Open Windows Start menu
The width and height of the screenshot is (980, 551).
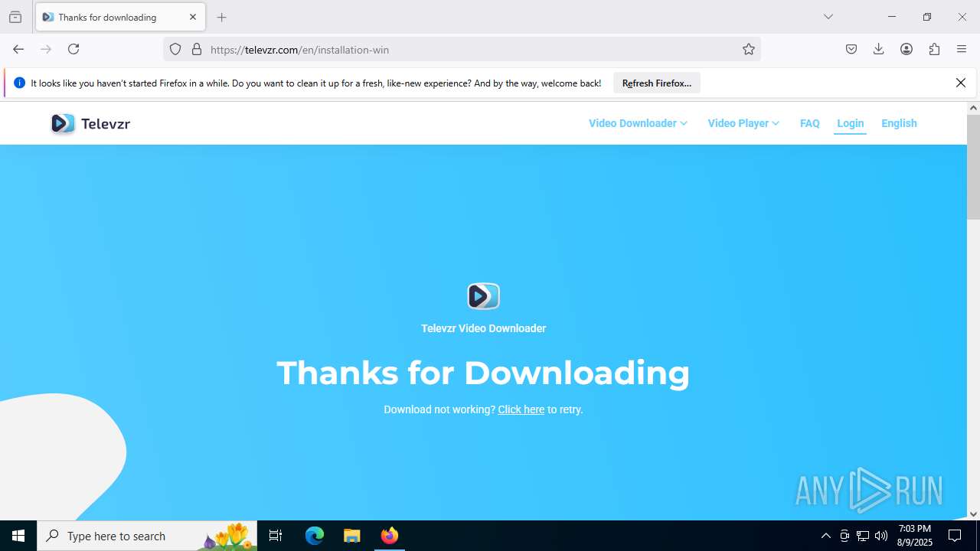click(18, 536)
